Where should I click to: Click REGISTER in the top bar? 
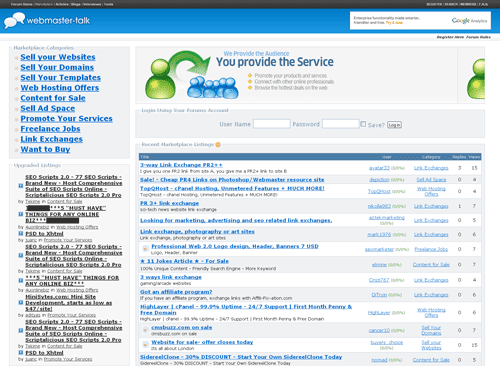[434, 4]
